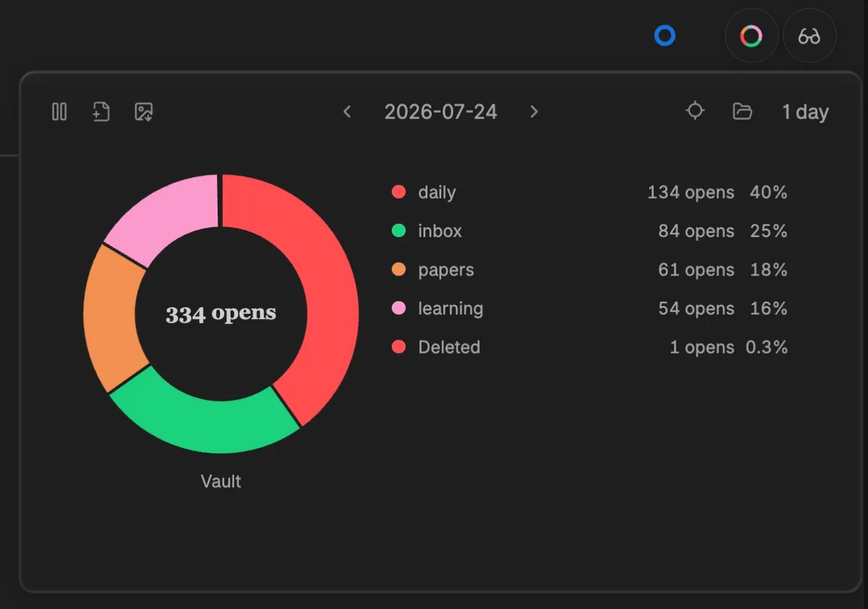The image size is (868, 609).
Task: Click the orange papers legend dot
Action: 398,269
